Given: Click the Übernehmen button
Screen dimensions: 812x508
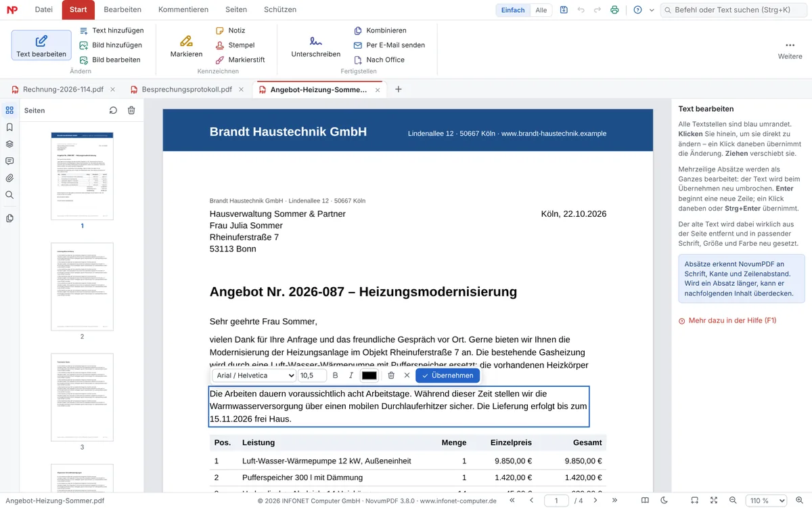Looking at the screenshot, I should [447, 375].
